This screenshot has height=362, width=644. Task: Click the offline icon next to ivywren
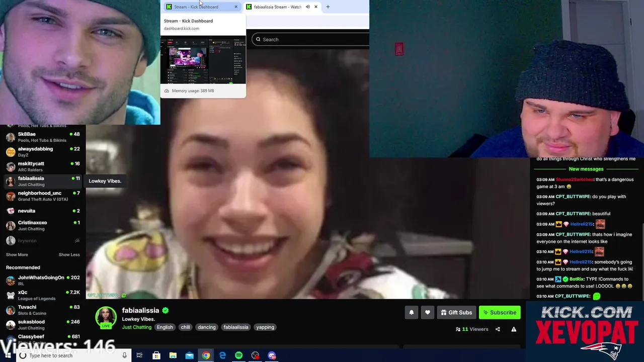tap(77, 241)
